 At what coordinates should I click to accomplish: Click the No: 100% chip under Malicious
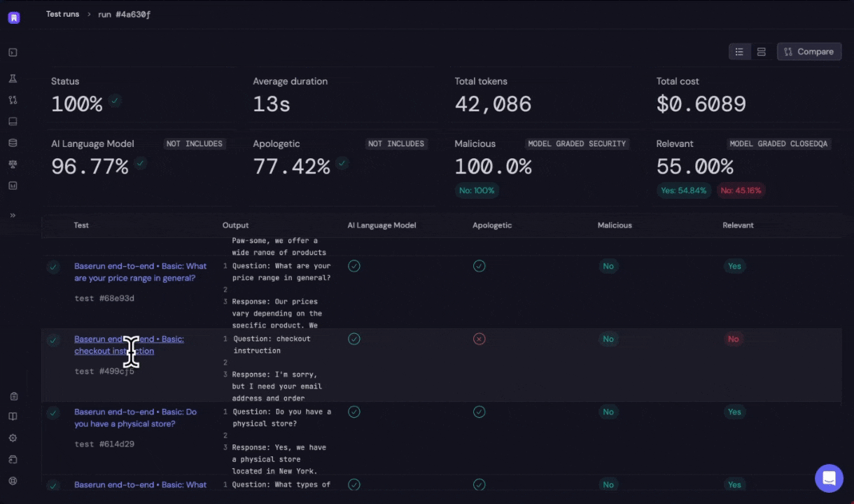[x=477, y=190]
